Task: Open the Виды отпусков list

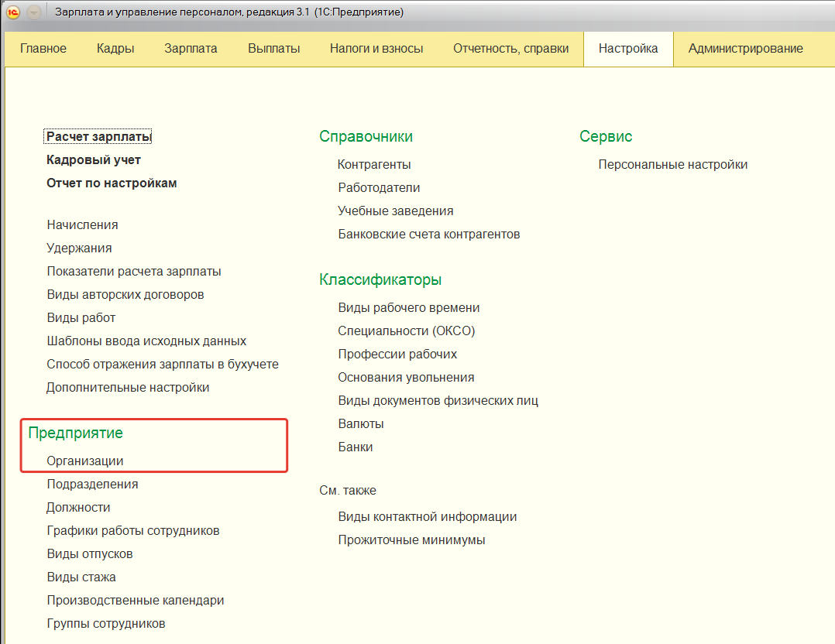Action: point(90,553)
